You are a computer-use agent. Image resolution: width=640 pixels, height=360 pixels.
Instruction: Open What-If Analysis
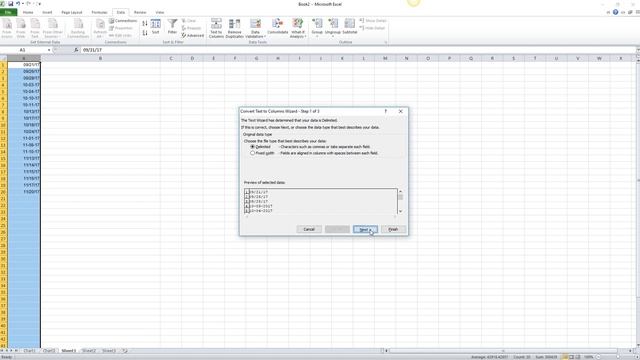pos(298,28)
